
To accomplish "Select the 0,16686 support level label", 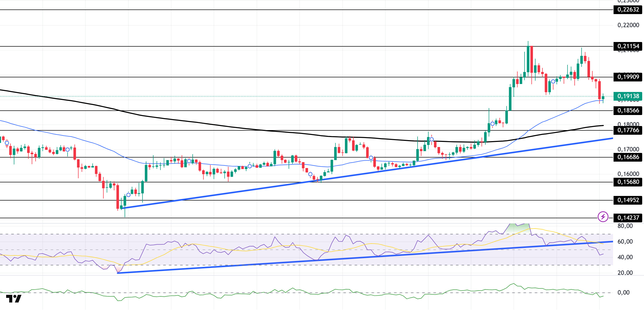I will [x=628, y=157].
